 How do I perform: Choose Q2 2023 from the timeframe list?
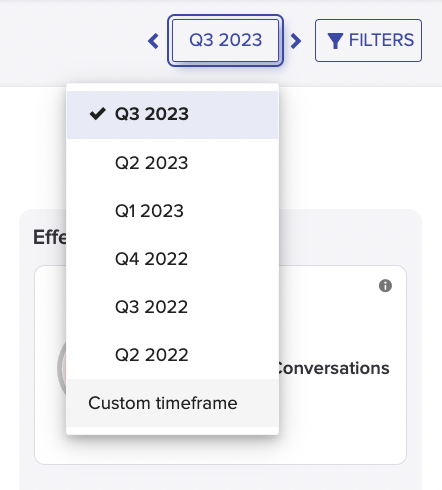[x=172, y=163]
